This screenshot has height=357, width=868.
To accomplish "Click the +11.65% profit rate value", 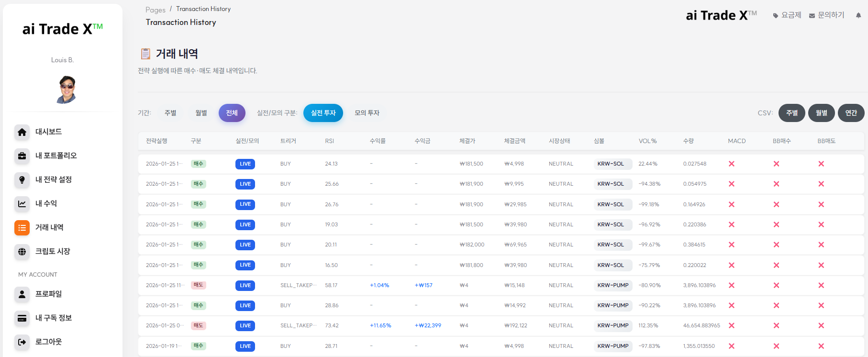I will click(380, 325).
